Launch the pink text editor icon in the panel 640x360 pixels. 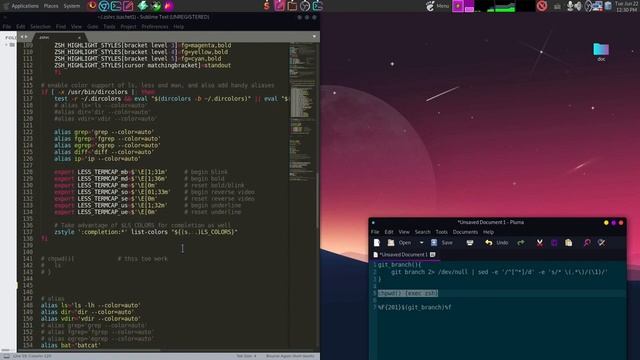[x=128, y=6]
